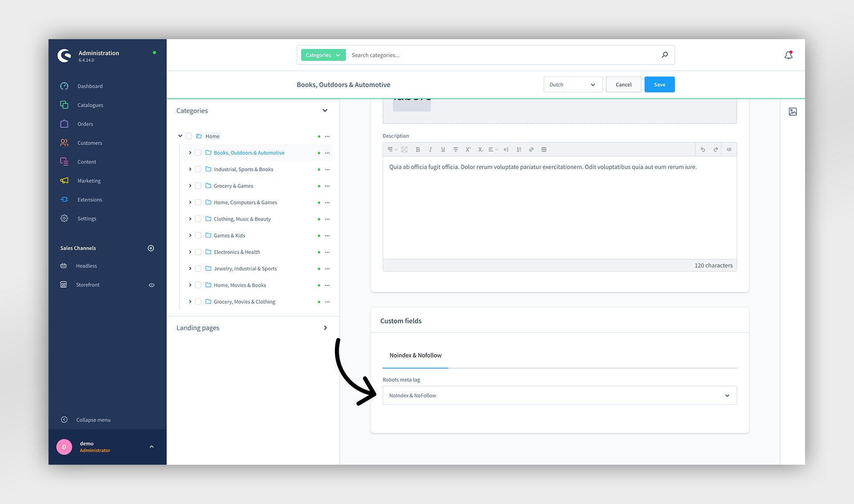854x504 pixels.
Task: Apply superscript in description editor
Action: (x=468, y=149)
